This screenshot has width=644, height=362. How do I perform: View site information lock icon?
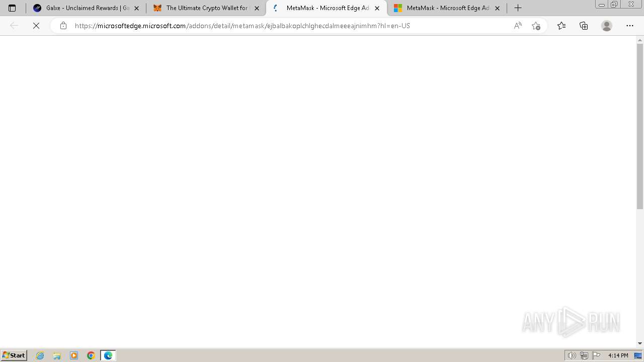(x=63, y=26)
